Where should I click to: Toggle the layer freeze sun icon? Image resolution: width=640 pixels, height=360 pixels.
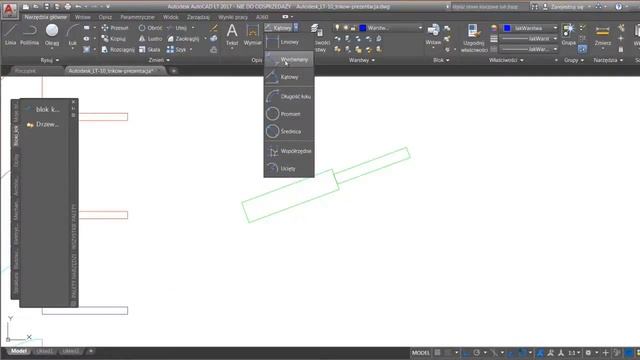(x=345, y=28)
